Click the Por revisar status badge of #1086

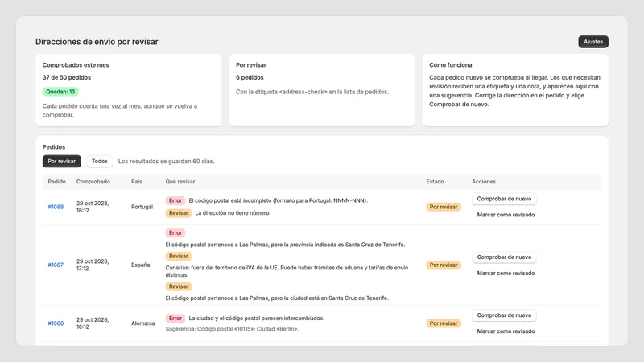pyautogui.click(x=444, y=323)
